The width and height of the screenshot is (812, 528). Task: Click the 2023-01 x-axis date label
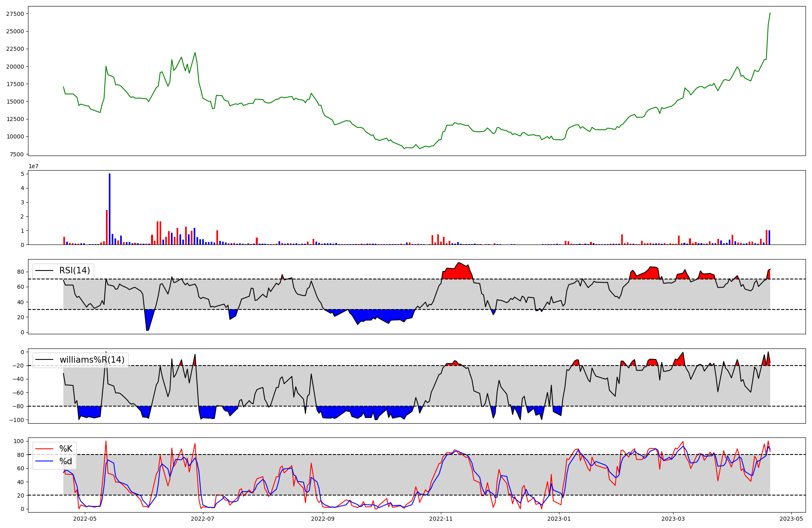pos(559,519)
